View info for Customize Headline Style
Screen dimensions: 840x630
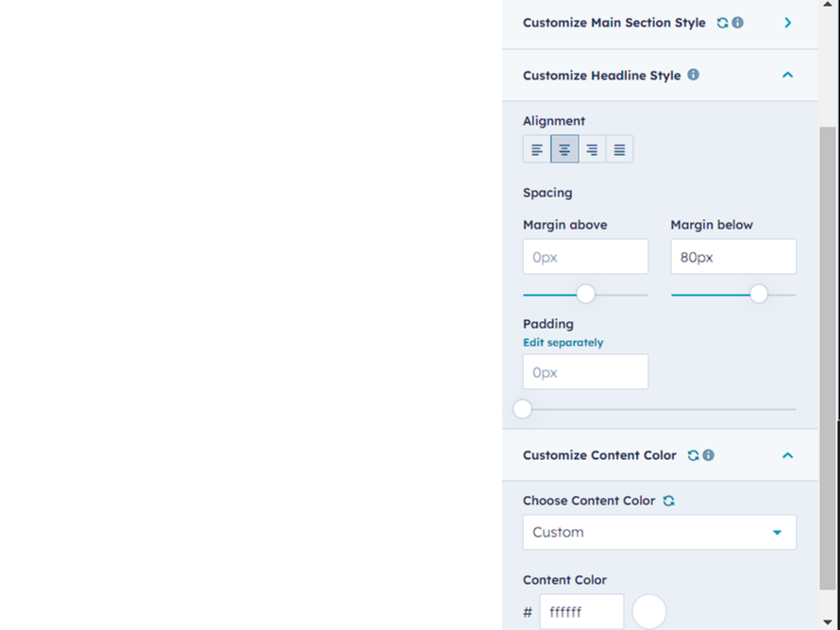(x=694, y=75)
